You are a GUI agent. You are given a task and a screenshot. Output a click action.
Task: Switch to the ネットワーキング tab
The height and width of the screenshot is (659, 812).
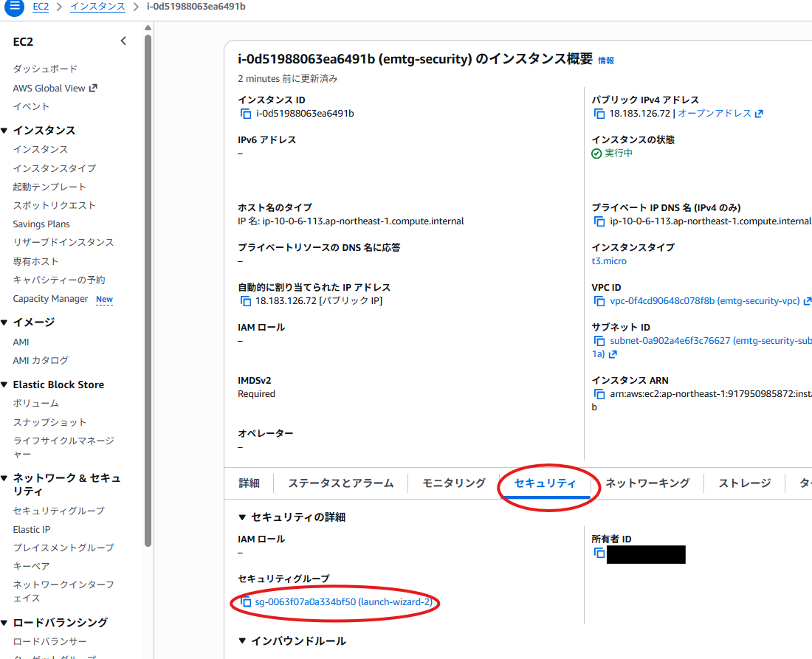(x=647, y=483)
